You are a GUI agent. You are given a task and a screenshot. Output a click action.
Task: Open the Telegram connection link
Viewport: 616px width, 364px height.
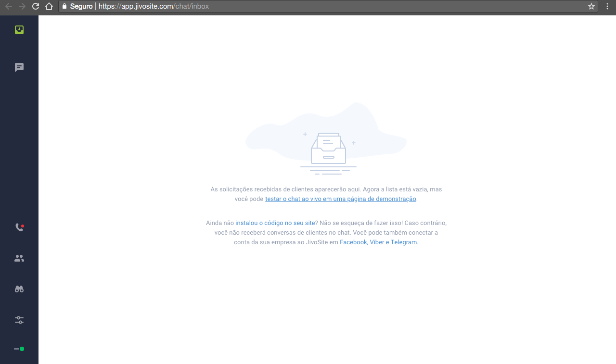tap(403, 242)
